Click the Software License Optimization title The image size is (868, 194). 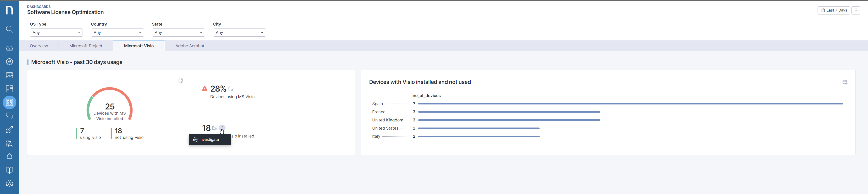[65, 12]
